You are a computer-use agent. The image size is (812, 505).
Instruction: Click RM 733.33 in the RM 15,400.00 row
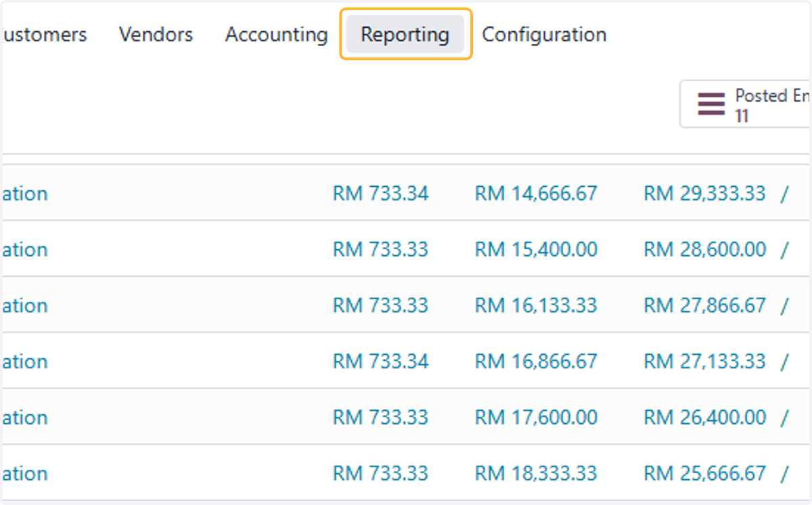(380, 250)
